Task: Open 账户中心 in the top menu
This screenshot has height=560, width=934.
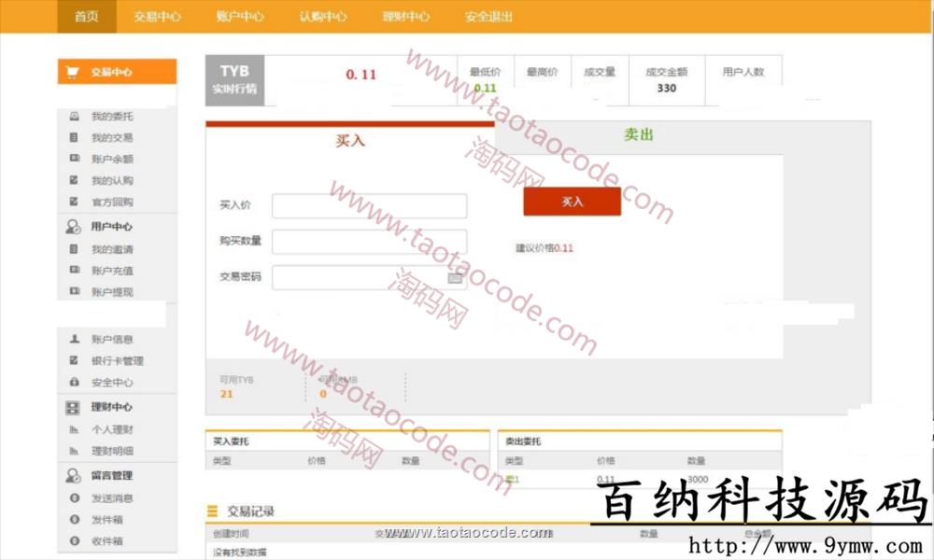Action: click(x=240, y=17)
